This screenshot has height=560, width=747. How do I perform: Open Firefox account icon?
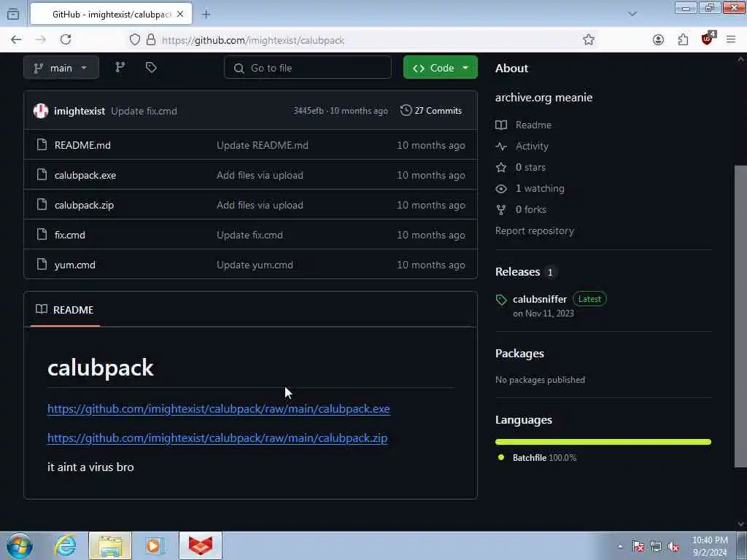point(659,40)
